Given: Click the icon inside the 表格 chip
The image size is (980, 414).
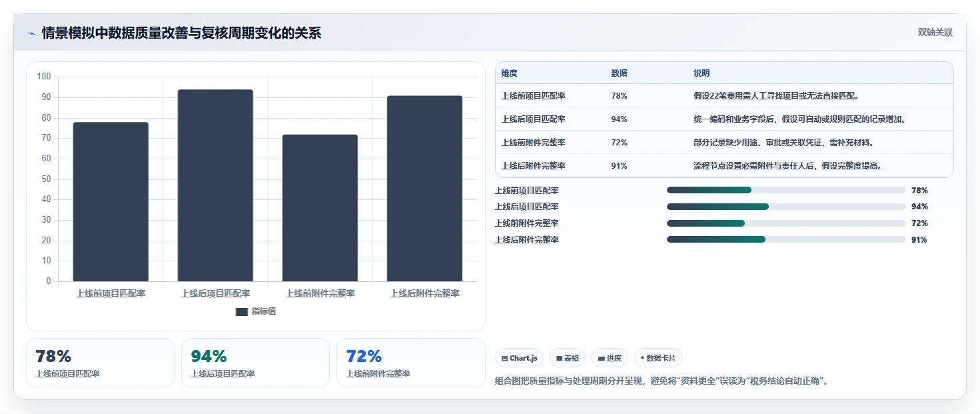Looking at the screenshot, I should (559, 358).
